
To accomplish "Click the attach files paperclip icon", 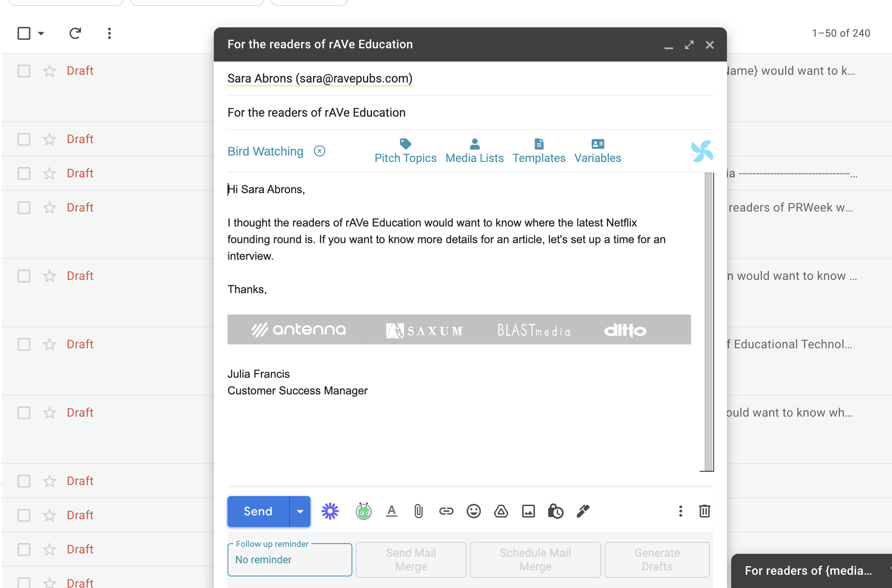I will 418,511.
